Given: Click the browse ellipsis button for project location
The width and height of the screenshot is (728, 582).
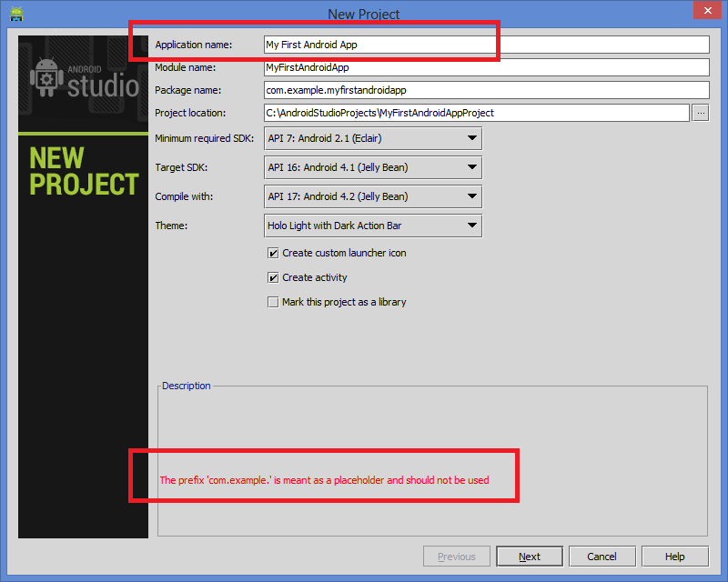Looking at the screenshot, I should pyautogui.click(x=702, y=112).
